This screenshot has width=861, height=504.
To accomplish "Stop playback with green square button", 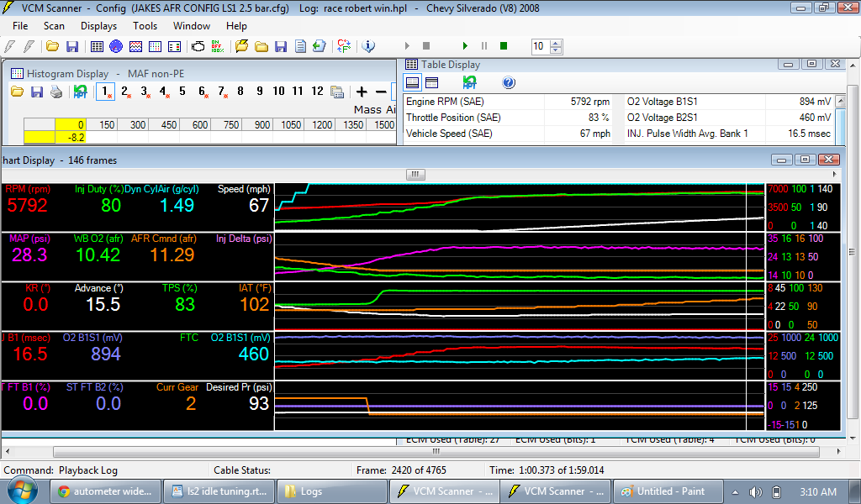I will (x=504, y=46).
